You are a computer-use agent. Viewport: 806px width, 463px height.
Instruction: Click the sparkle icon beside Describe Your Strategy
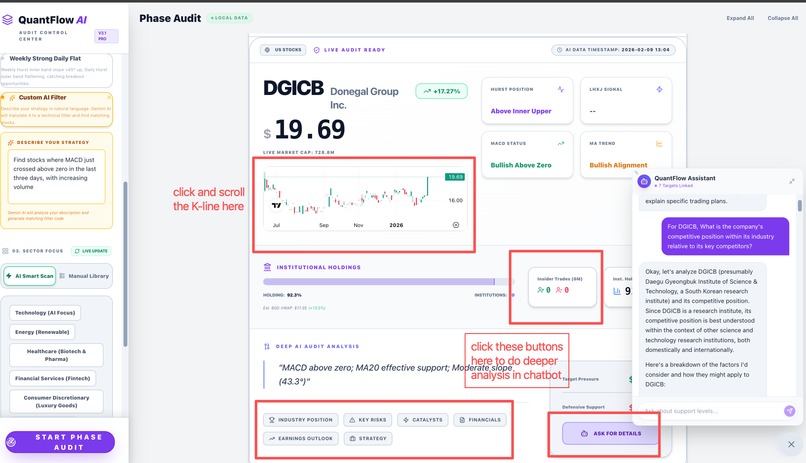[11, 142]
